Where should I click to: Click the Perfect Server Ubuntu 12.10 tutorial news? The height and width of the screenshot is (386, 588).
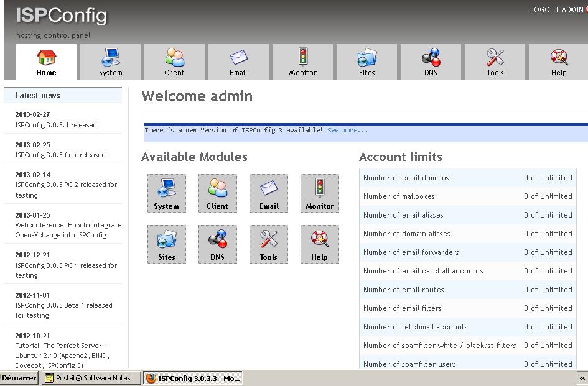[x=62, y=356]
